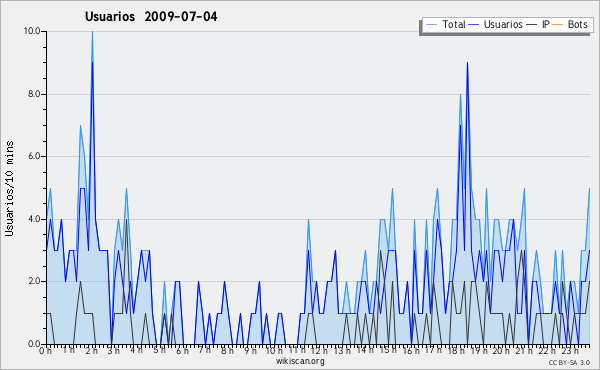Screen dimensions: 600x370
Task: Click the "10.0" y-axis value
Action: (32, 31)
